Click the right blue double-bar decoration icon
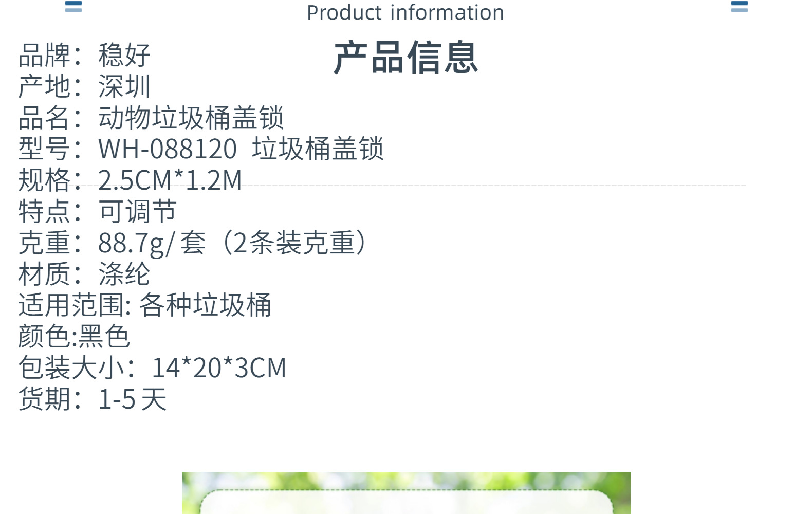This screenshot has height=514, width=812. [x=739, y=6]
